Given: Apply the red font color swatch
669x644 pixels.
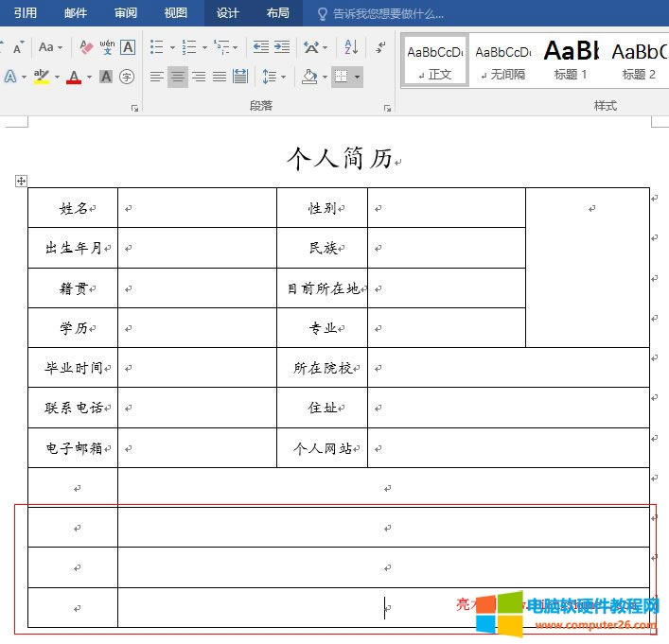Looking at the screenshot, I should coord(74,77).
